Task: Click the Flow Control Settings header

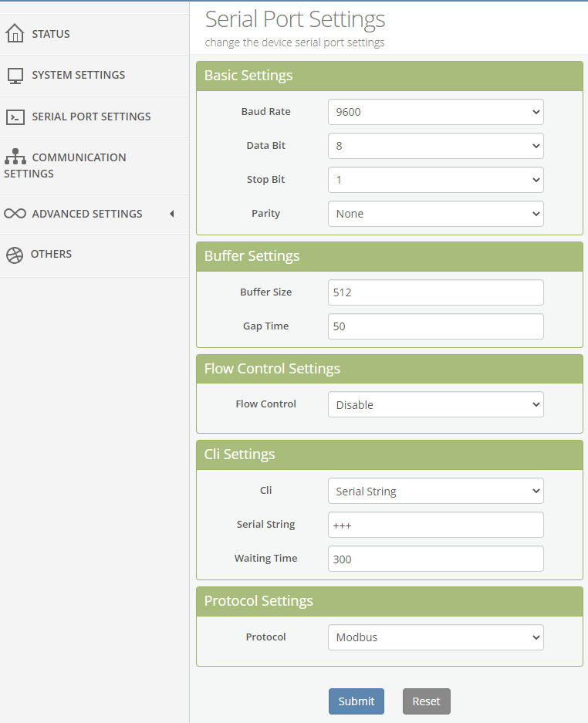Action: tap(390, 369)
